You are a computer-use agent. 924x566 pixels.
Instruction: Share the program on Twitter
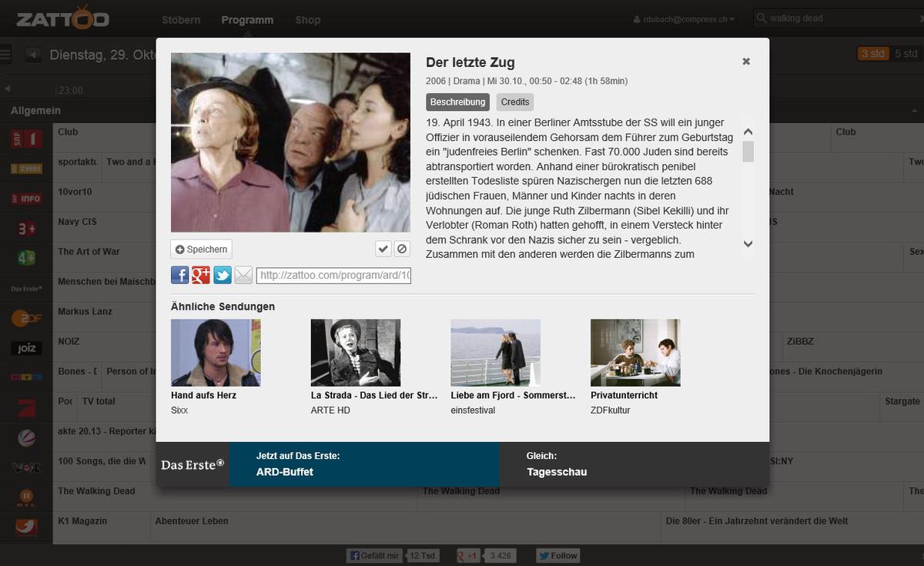(223, 275)
